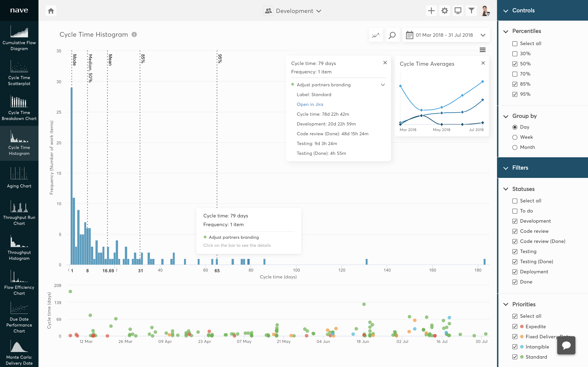
Task: Open the chat bubble support widget
Action: [x=566, y=345]
